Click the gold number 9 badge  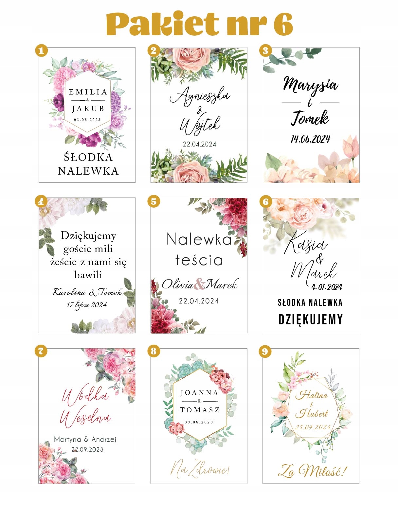(265, 352)
